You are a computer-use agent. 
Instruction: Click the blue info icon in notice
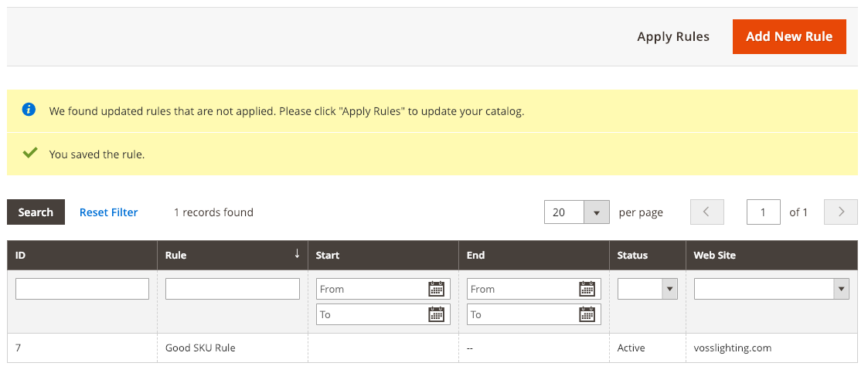(x=29, y=110)
